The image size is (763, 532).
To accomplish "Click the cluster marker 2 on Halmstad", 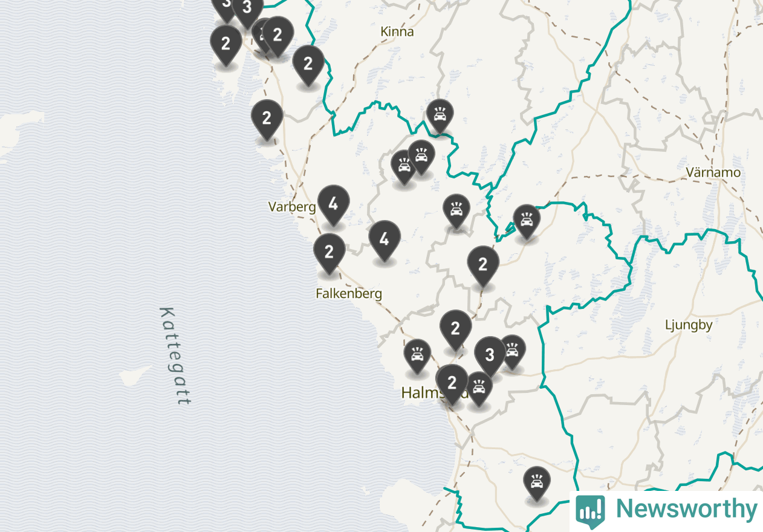I will [452, 383].
